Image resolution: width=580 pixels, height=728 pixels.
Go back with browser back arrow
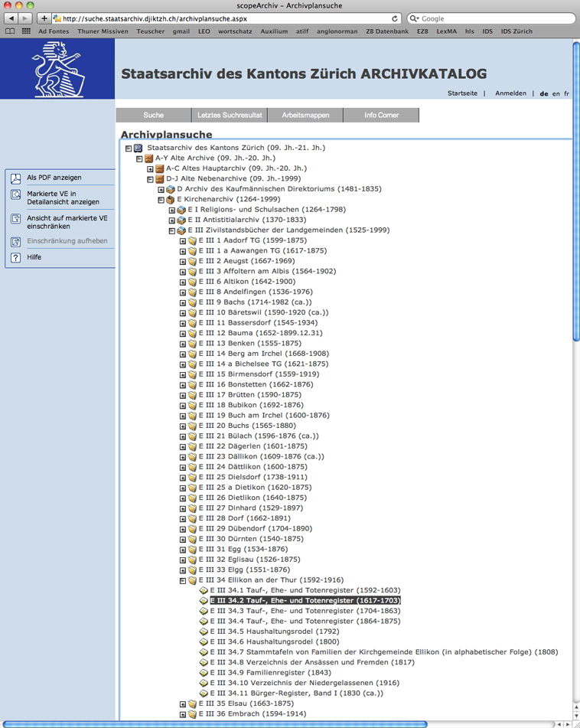pos(11,18)
